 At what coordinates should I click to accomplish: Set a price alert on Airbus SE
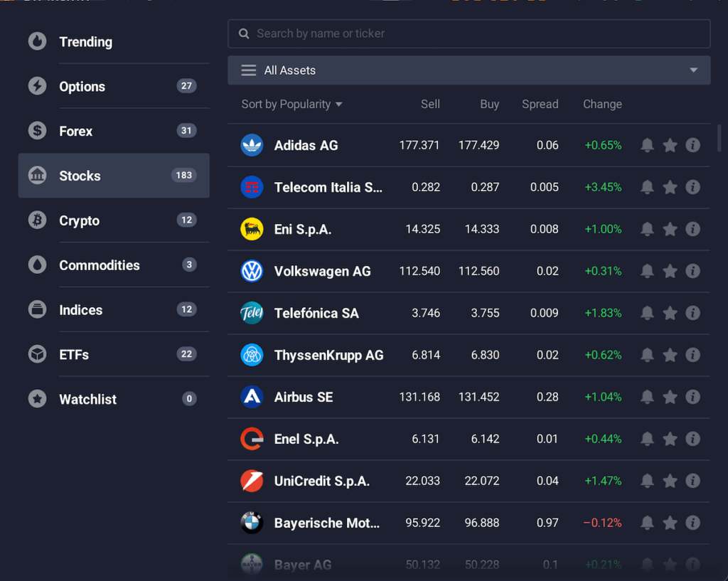pos(647,397)
